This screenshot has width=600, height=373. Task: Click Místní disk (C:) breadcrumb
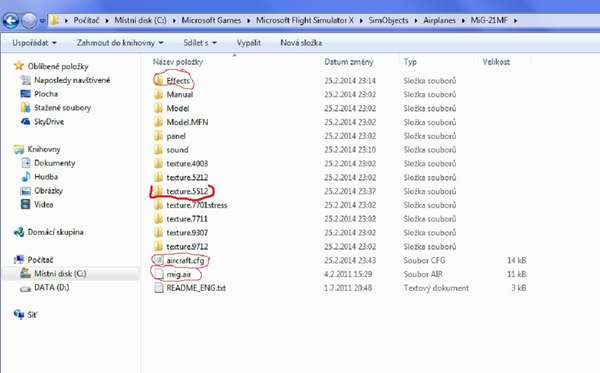point(140,20)
